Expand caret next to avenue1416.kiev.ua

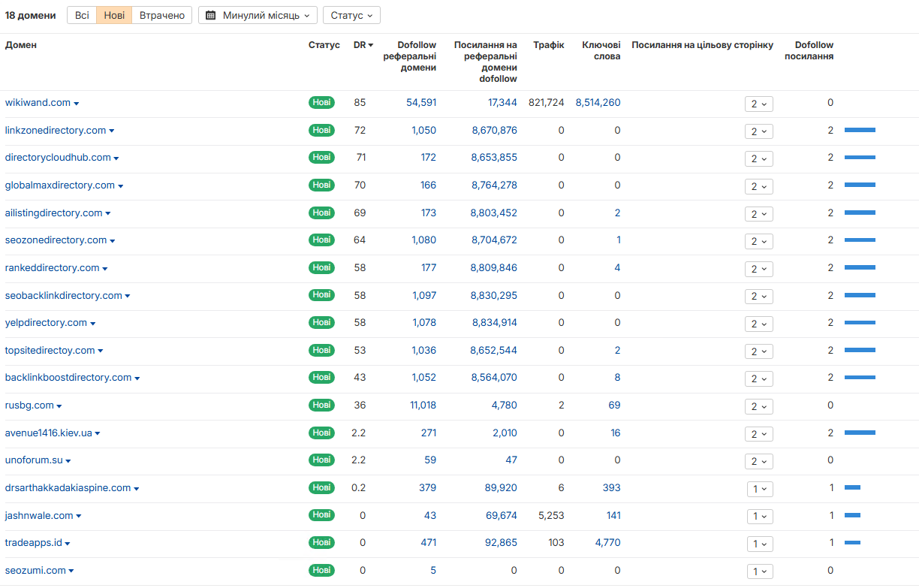click(98, 434)
